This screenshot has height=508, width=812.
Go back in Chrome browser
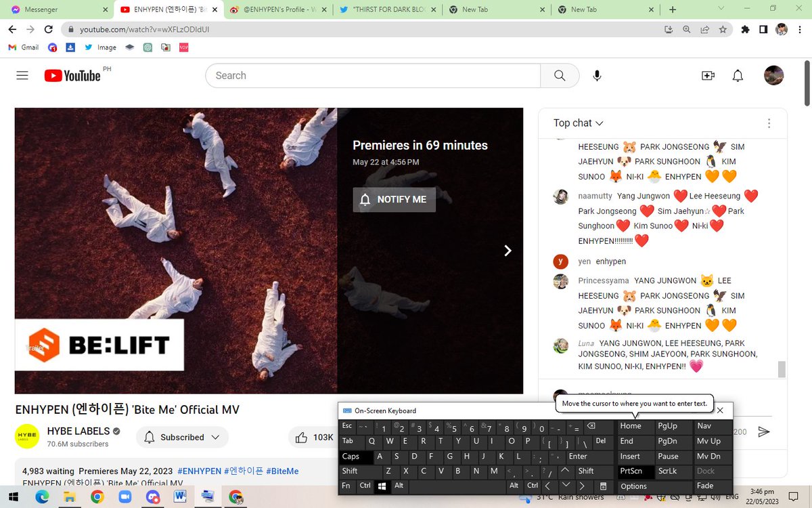(14, 29)
